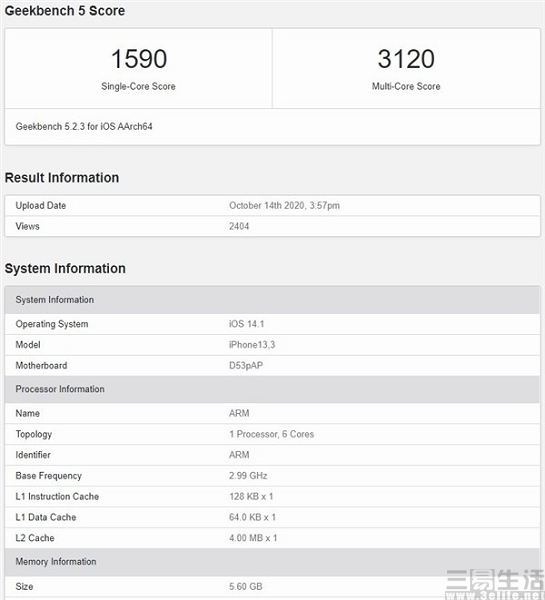Viewport: 545px width, 600px height.
Task: Click the L1 Data Cache label
Action: [x=46, y=517]
